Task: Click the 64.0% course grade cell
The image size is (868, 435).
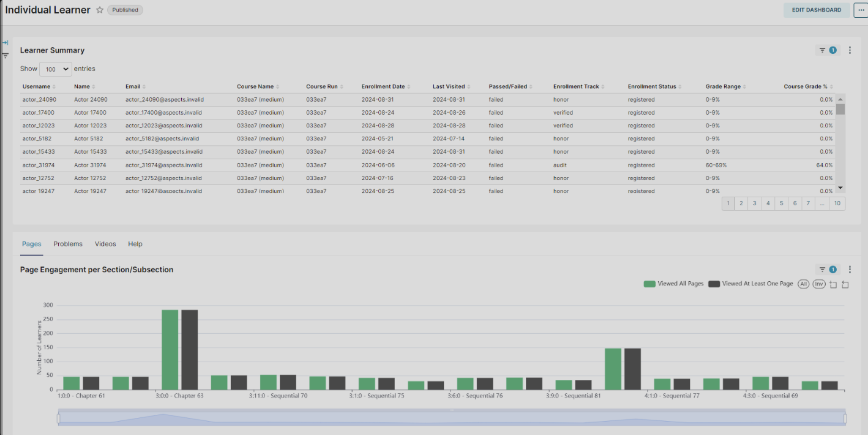Action: pos(824,165)
